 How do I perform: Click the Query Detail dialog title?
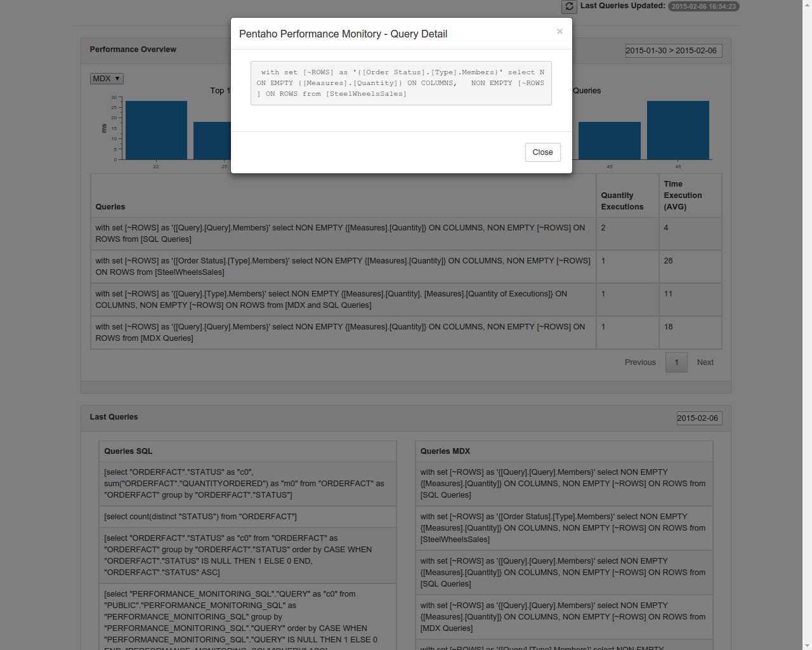(343, 34)
